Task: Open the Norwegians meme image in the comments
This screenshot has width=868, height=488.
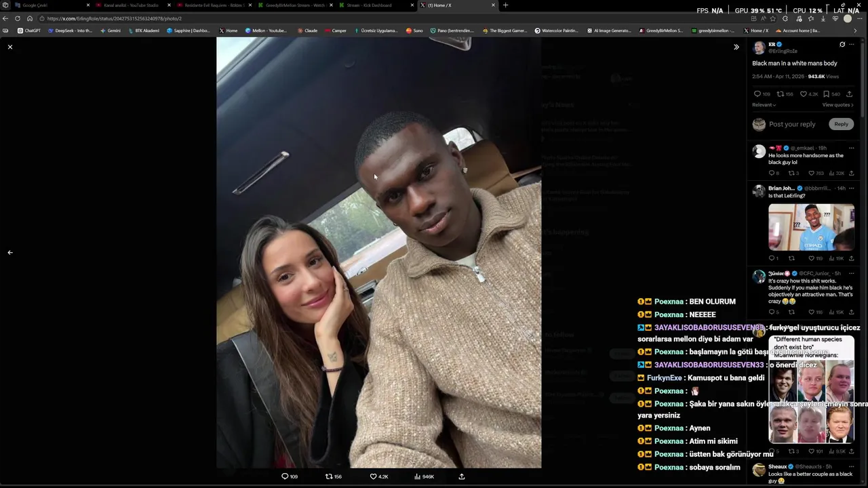Action: (811, 389)
